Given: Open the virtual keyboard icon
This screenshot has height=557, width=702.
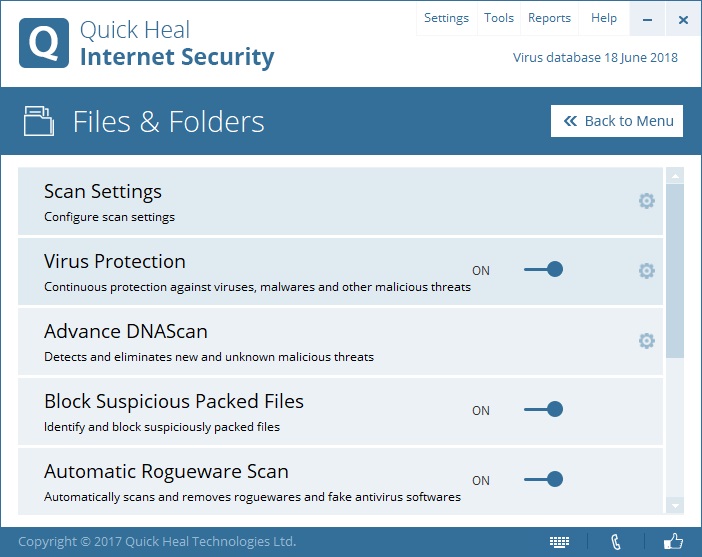Looking at the screenshot, I should (x=559, y=542).
